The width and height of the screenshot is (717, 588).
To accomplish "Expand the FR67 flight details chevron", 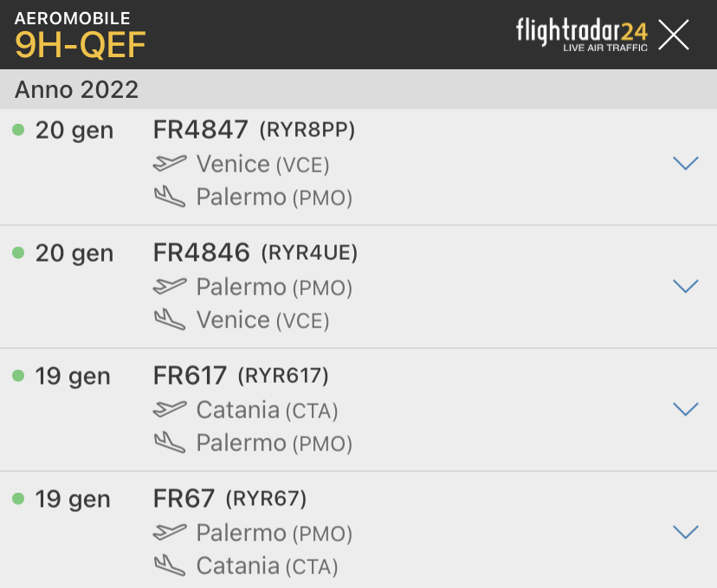I will coord(685,532).
